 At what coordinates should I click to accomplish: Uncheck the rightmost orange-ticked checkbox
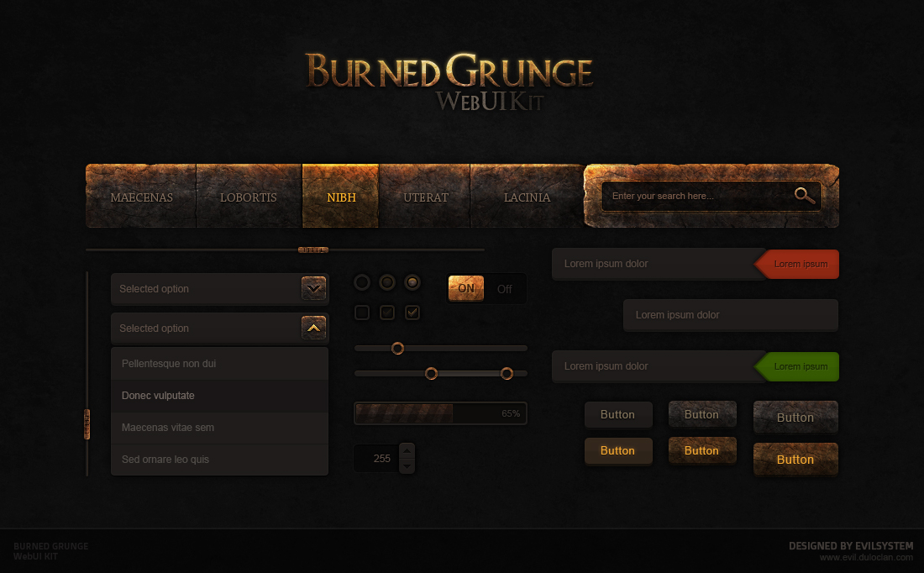[x=412, y=313]
